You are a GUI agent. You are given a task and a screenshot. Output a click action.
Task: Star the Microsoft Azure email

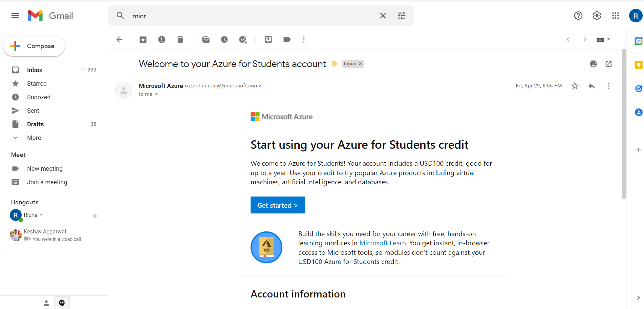(575, 86)
